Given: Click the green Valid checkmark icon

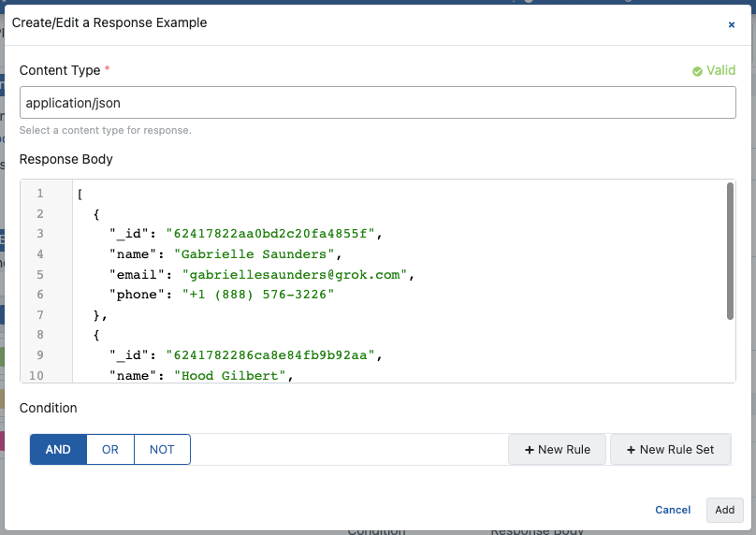Looking at the screenshot, I should pos(697,71).
